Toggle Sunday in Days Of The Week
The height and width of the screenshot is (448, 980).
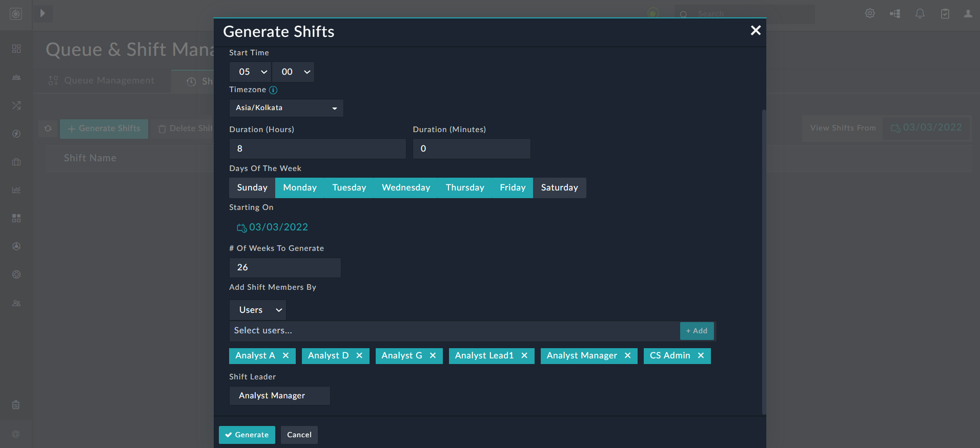coord(252,188)
